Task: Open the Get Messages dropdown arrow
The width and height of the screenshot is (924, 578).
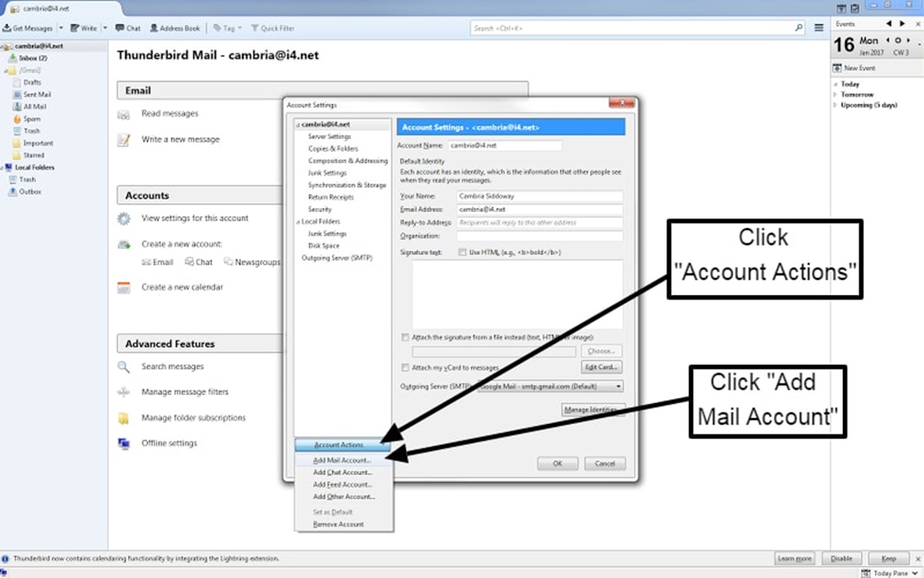Action: [x=61, y=28]
